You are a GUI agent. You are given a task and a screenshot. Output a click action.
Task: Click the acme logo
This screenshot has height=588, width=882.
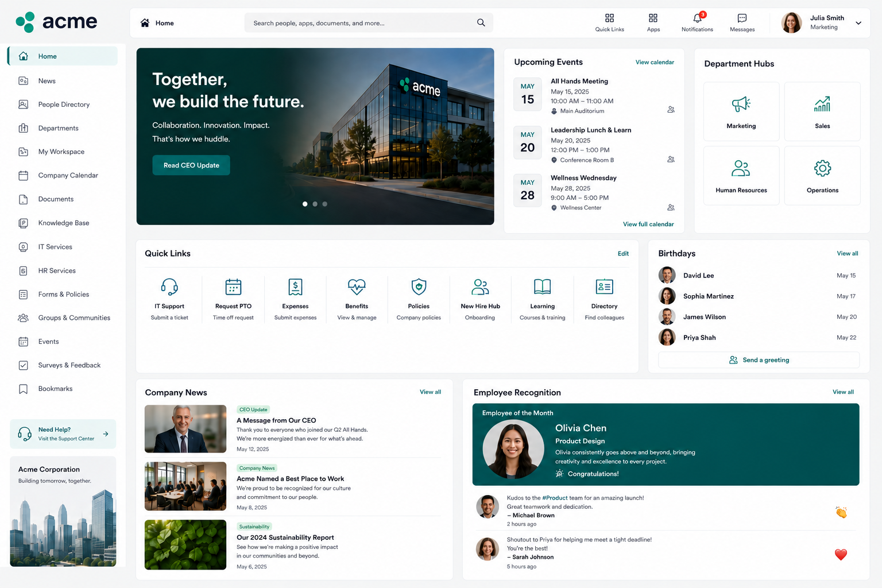pyautogui.click(x=56, y=22)
